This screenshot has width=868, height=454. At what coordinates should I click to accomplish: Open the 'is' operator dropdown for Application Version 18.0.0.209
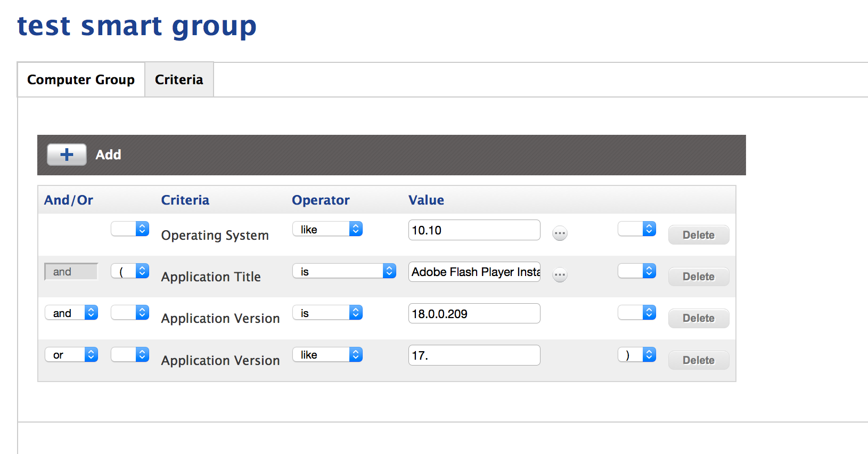(x=327, y=312)
